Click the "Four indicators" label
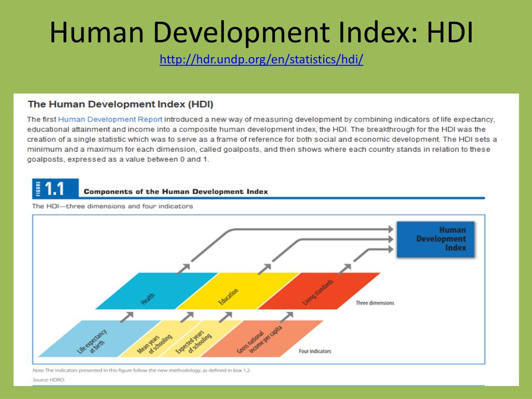Viewport: 532px width, 399px height. pos(315,351)
